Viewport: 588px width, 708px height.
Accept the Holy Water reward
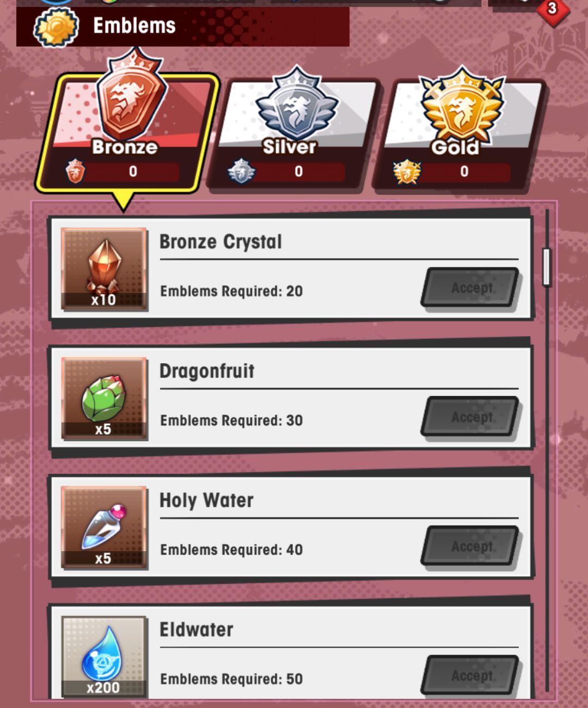click(471, 546)
